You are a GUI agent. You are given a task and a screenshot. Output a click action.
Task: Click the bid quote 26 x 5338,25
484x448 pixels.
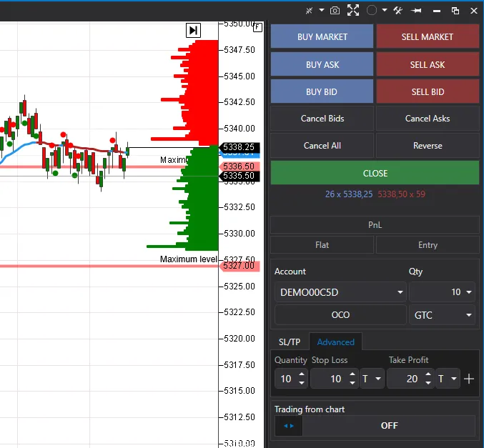pyautogui.click(x=349, y=194)
